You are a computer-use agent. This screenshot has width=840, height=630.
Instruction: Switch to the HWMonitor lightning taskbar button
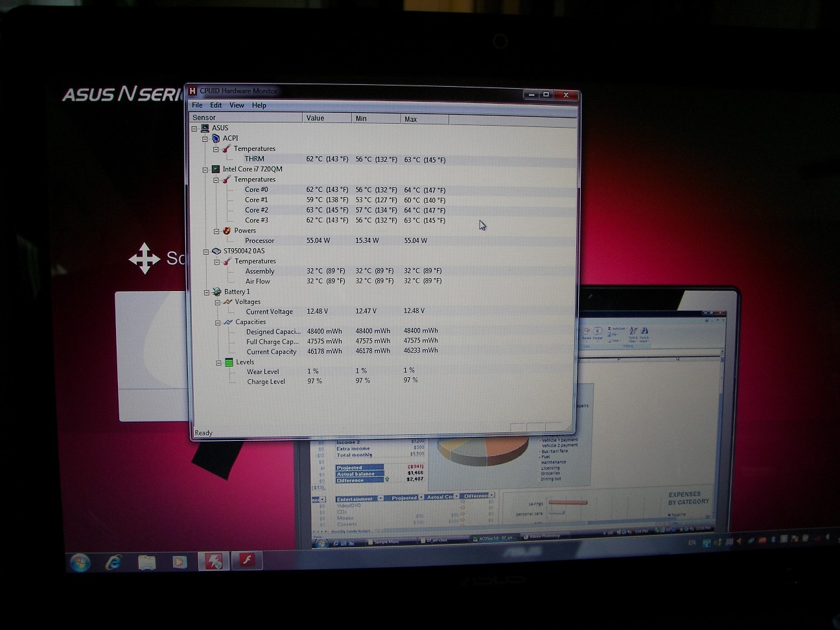213,561
